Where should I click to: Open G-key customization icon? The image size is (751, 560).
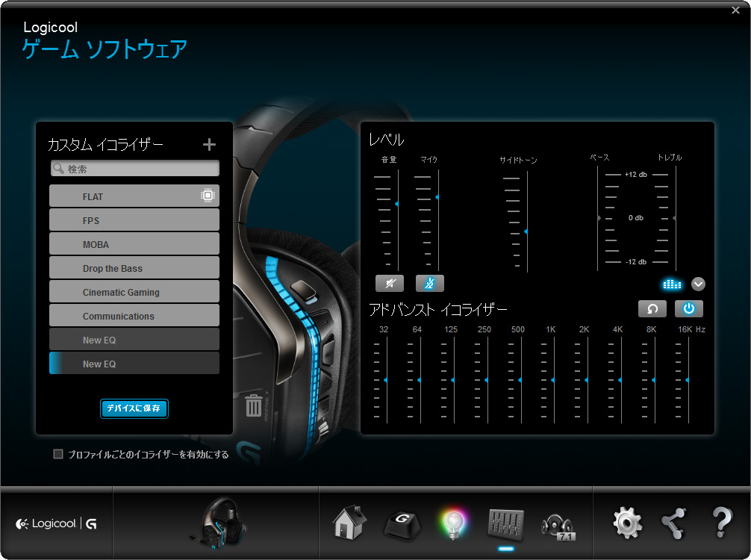coord(402,525)
